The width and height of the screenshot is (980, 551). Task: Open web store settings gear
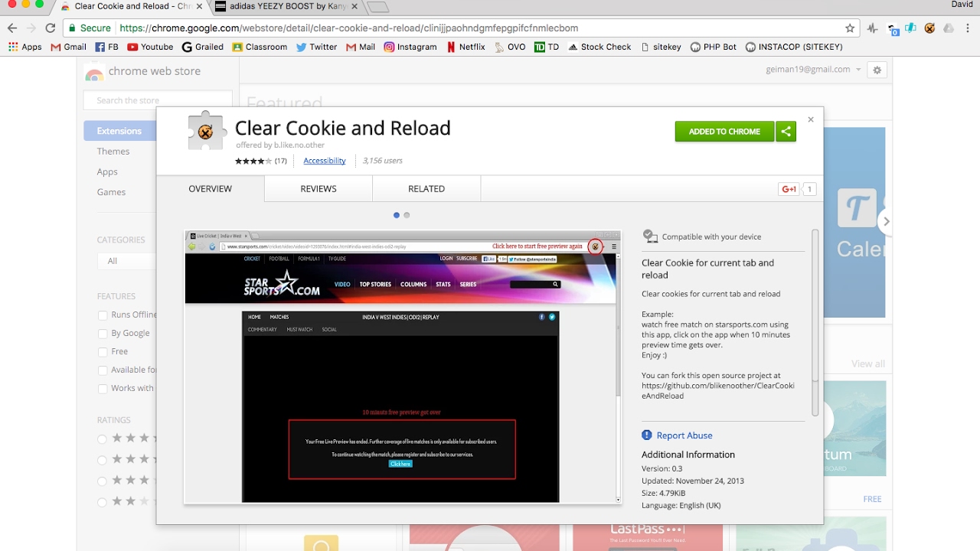pos(877,70)
